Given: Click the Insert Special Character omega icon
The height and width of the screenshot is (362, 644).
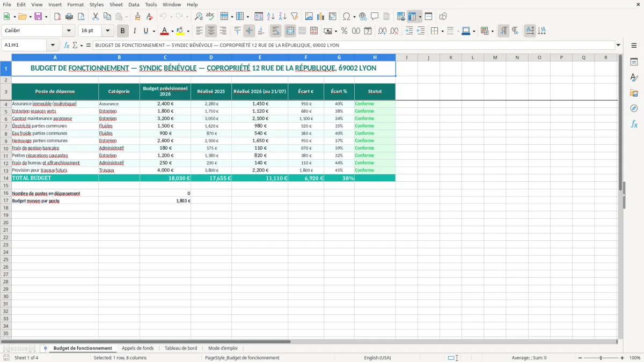Looking at the screenshot, I should 346,17.
